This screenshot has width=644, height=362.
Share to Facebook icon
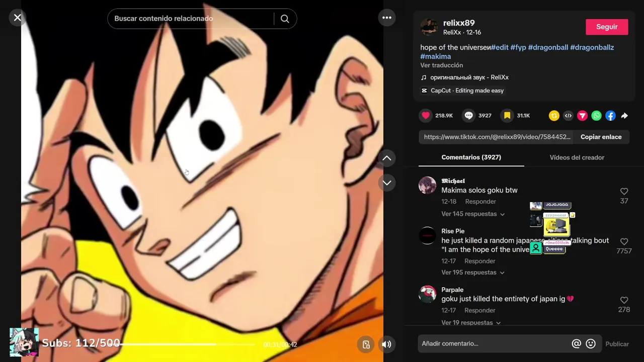point(610,116)
